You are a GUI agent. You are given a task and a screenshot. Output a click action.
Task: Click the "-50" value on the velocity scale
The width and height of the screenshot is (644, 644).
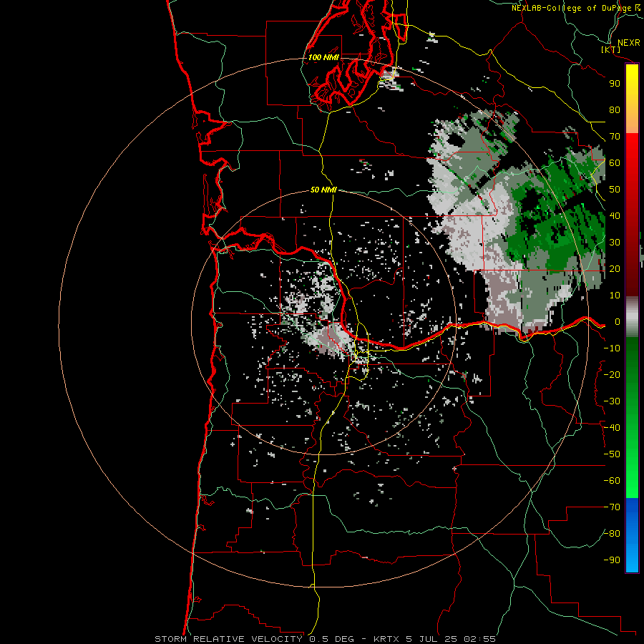(612, 454)
